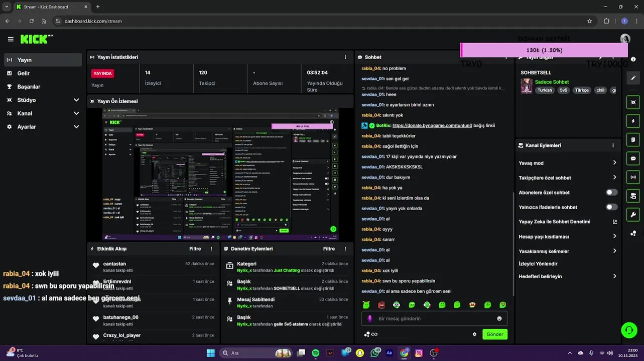This screenshot has height=361, width=644.
Task: Click the chat bubble icon in right toolbar
Action: pos(633,158)
